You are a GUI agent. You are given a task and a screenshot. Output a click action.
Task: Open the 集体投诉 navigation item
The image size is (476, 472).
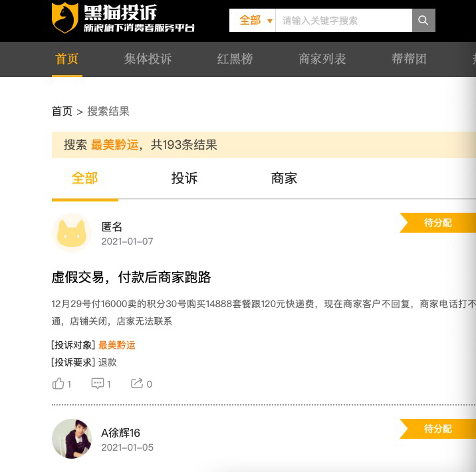pos(148,59)
